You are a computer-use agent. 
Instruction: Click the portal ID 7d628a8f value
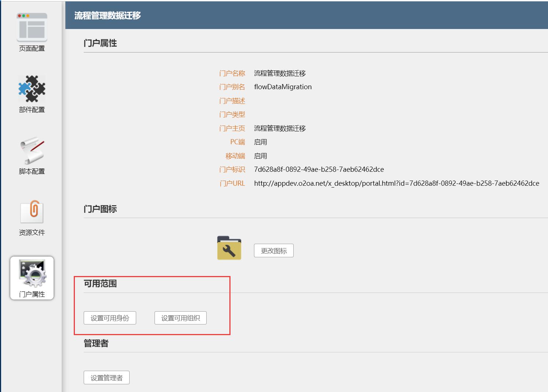click(x=319, y=169)
